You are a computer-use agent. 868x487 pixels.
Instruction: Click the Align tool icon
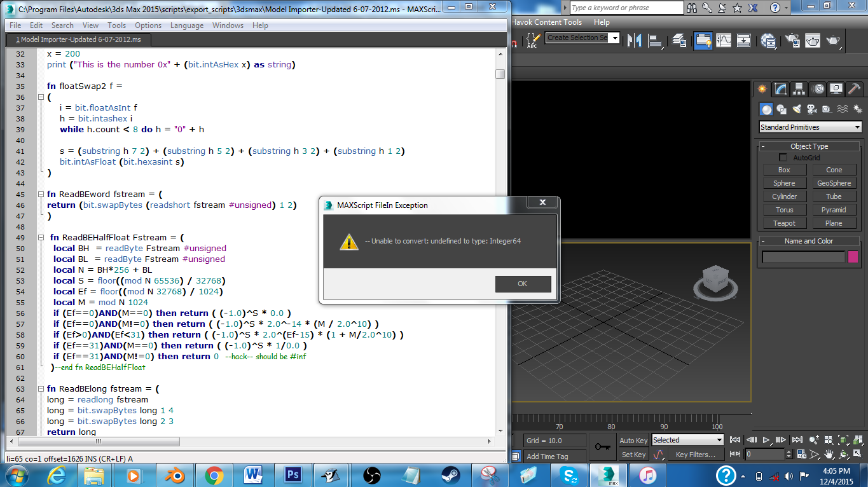[656, 41]
